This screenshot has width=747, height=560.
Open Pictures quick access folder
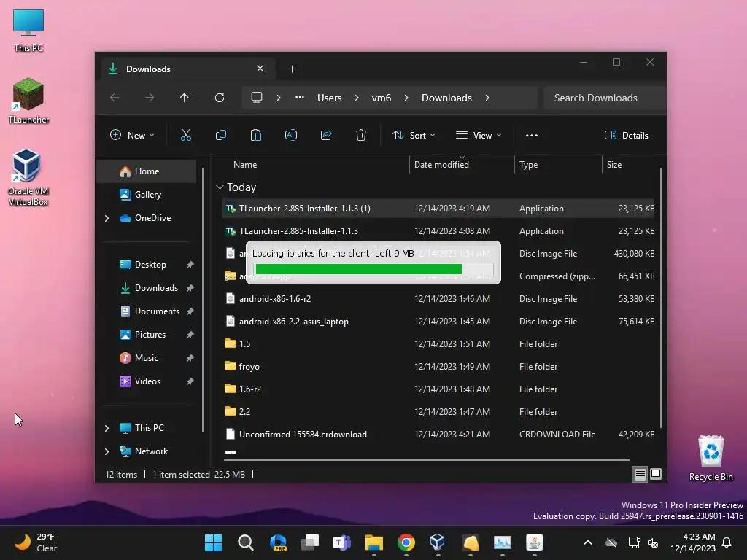tap(150, 335)
